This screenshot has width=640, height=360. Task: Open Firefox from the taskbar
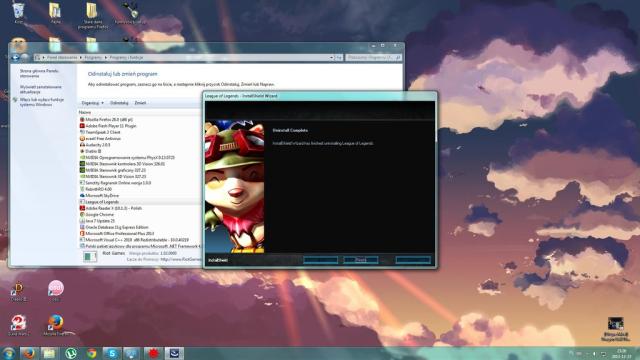pos(28,353)
